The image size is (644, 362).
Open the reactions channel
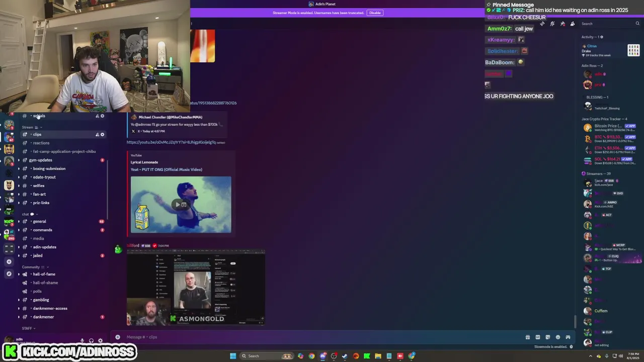tap(63, 143)
